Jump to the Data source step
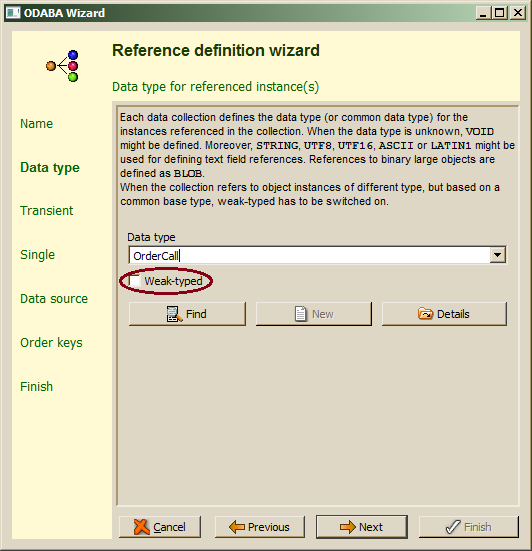The width and height of the screenshot is (532, 551). click(54, 299)
